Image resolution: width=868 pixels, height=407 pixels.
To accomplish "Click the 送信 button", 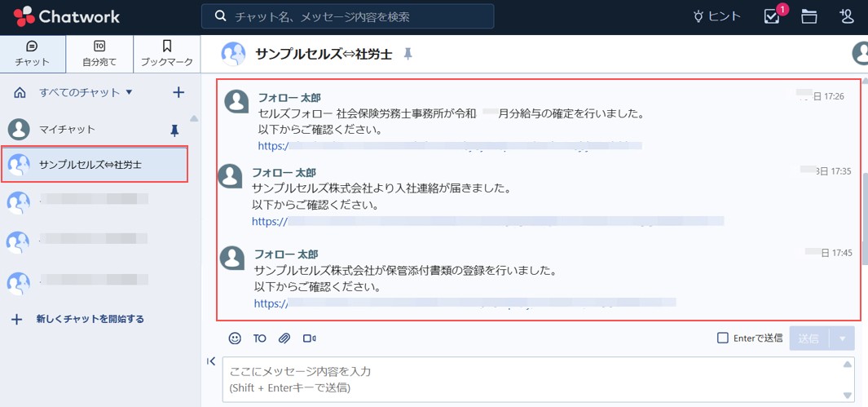I will (809, 338).
